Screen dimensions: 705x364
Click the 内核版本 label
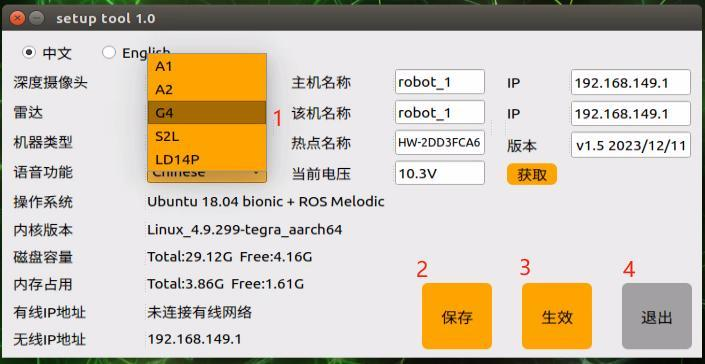point(43,230)
